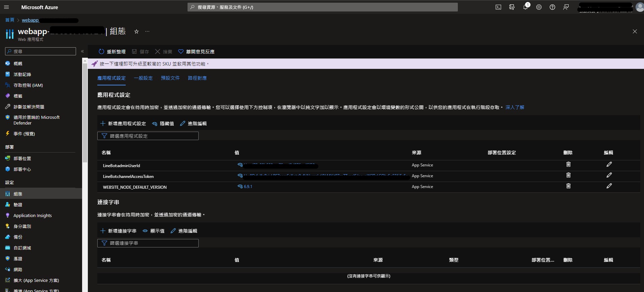644x292 pixels.
Task: Open portal settings gear
Action: coord(539,7)
